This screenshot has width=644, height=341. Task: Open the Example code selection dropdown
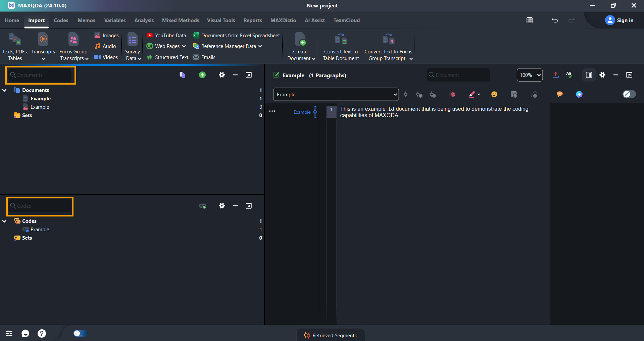336,95
